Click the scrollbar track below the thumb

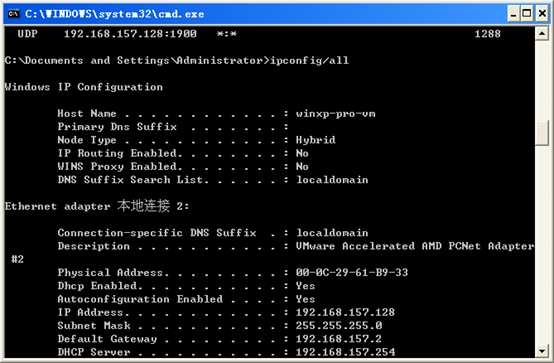[542, 245]
